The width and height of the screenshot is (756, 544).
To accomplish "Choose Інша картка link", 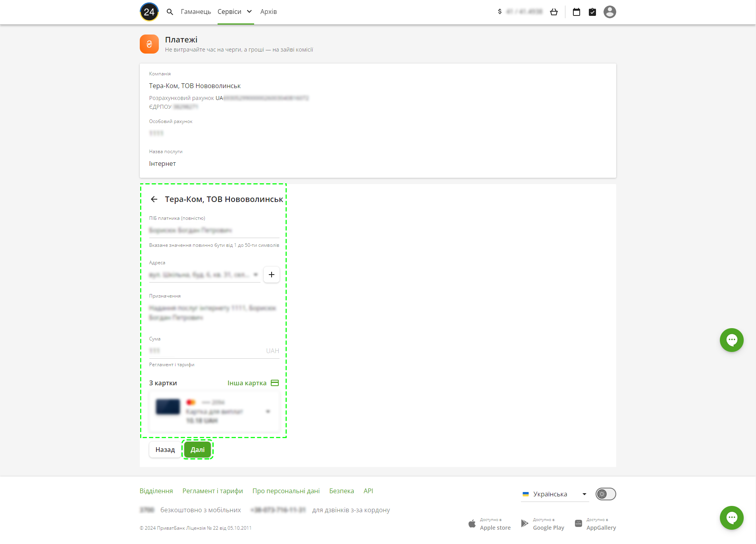I will pyautogui.click(x=247, y=383).
